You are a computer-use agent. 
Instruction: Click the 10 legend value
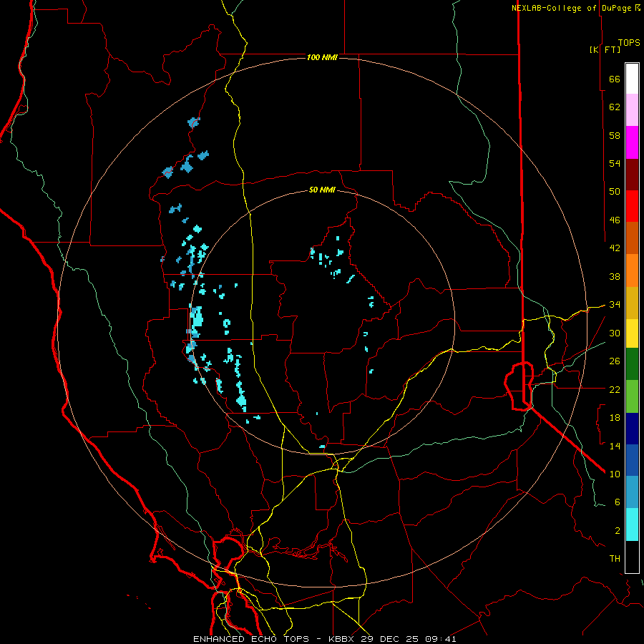click(x=615, y=474)
